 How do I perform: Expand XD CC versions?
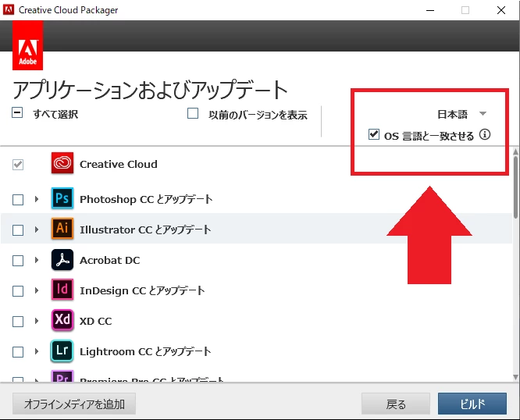pyautogui.click(x=37, y=321)
